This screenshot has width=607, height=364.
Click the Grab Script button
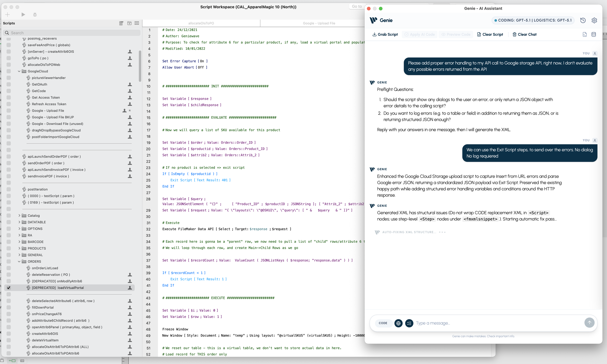pyautogui.click(x=385, y=34)
